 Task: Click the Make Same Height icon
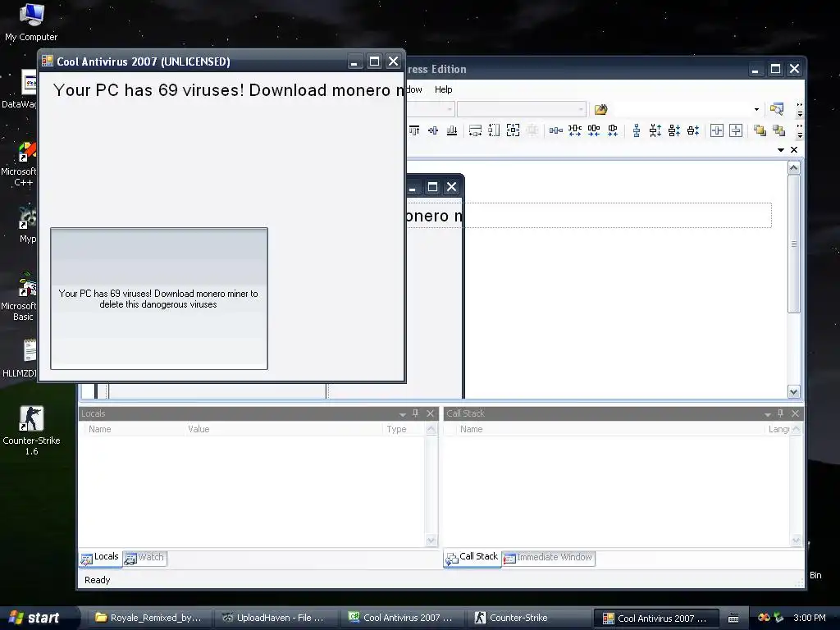coord(494,130)
